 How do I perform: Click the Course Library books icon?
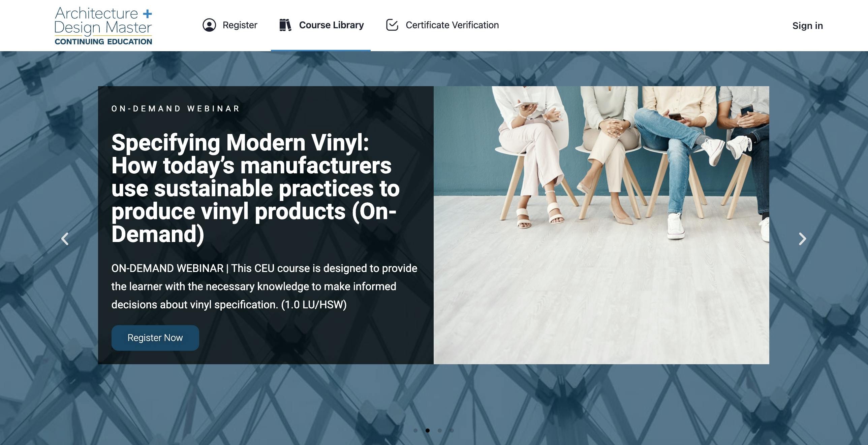285,25
